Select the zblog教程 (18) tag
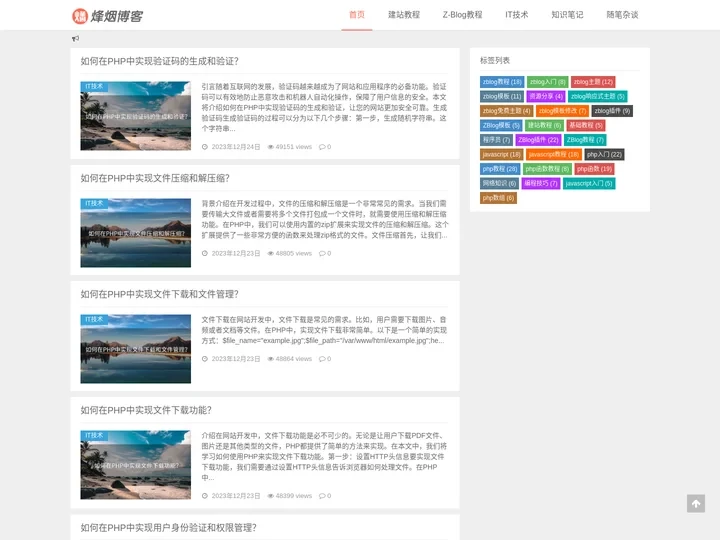Image resolution: width=720 pixels, height=540 pixels. [x=502, y=82]
